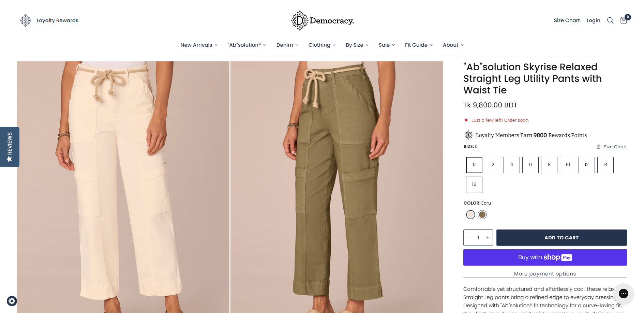The width and height of the screenshot is (644, 313).
Task: Click the Democracy logo
Action: 322,20
